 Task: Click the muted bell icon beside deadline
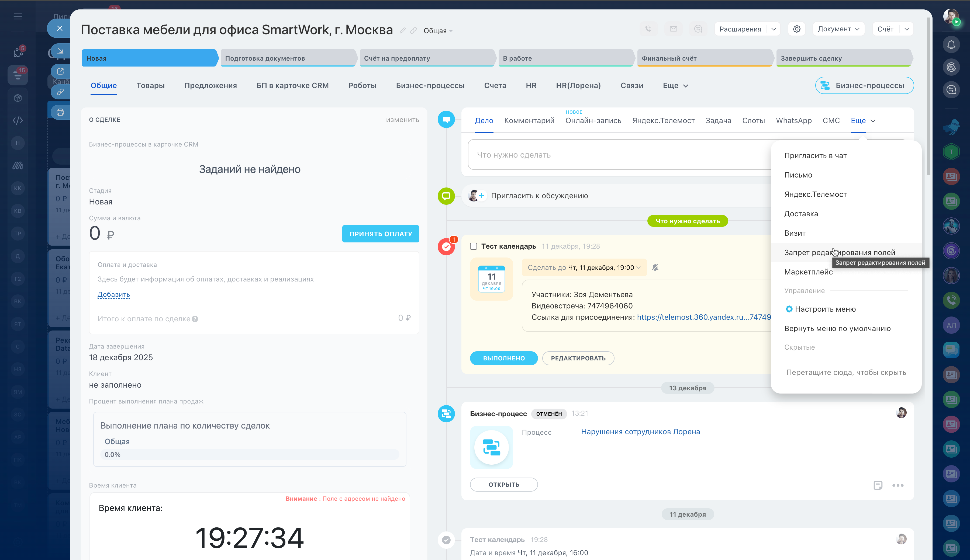tap(655, 267)
